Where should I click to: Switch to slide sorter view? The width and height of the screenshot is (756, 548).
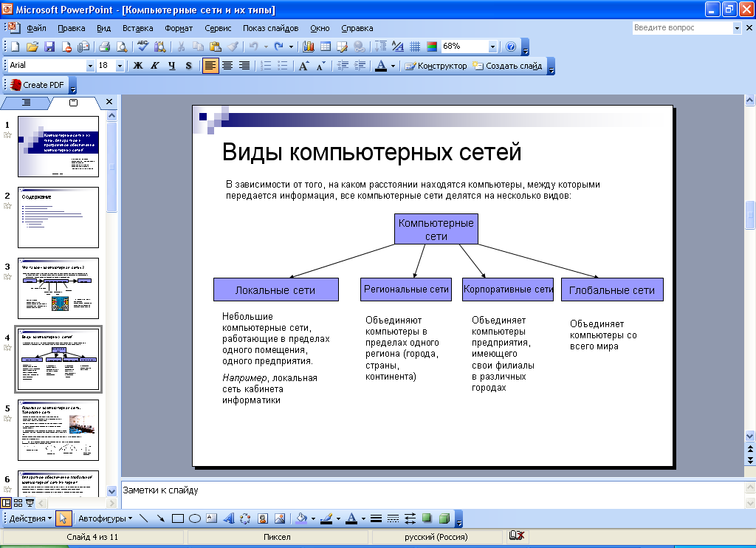coord(18,502)
